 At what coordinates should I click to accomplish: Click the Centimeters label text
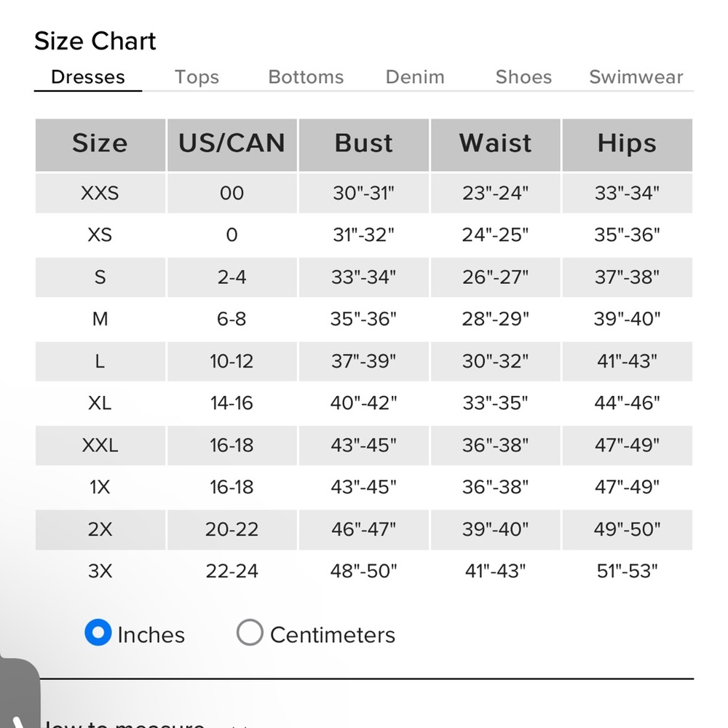[x=333, y=635]
